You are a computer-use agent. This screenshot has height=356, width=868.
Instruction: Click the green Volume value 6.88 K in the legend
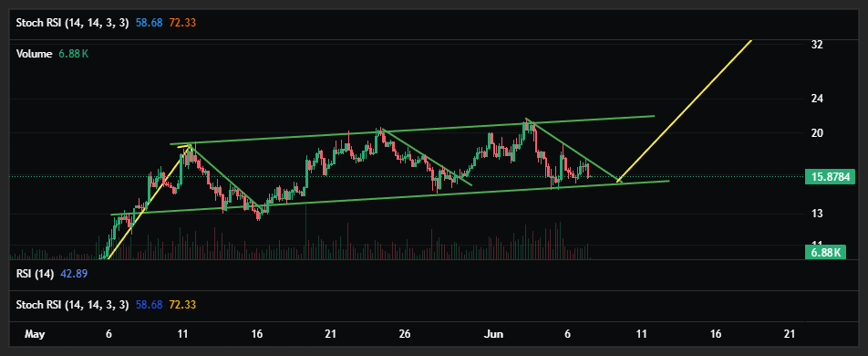74,55
